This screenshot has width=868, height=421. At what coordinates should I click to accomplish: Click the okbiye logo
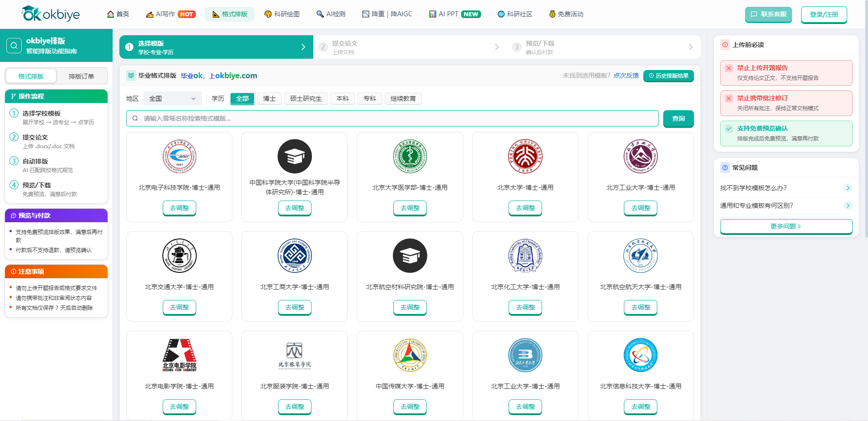pyautogui.click(x=51, y=14)
